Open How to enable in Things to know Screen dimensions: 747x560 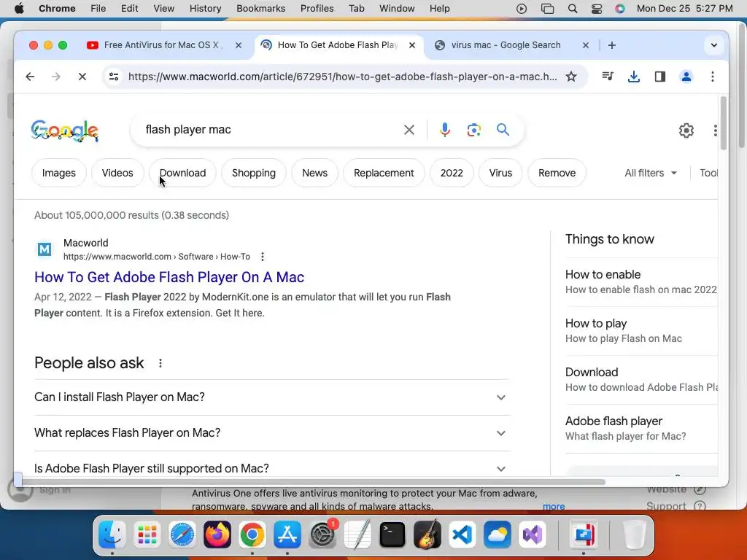pyautogui.click(x=641, y=282)
